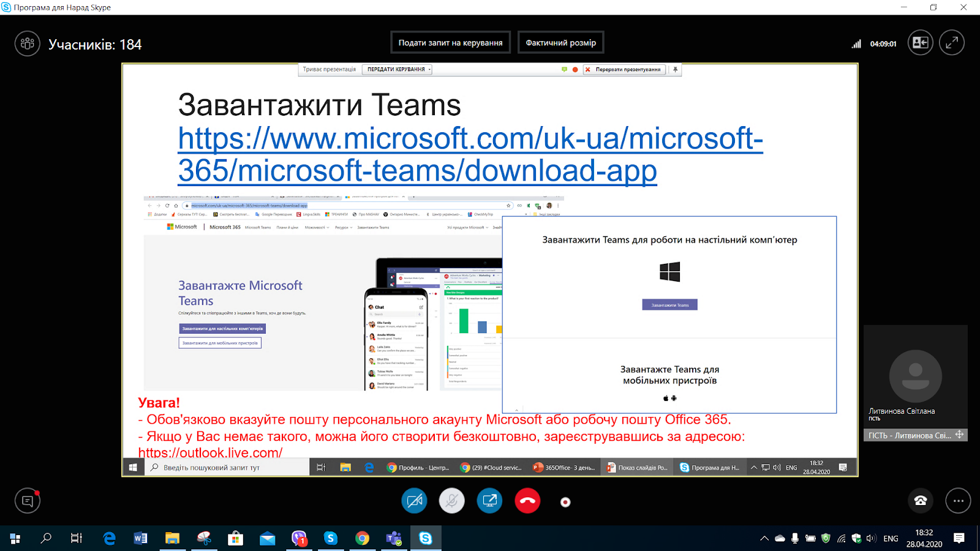
Task: Open the Action Center notifications
Action: (959, 538)
